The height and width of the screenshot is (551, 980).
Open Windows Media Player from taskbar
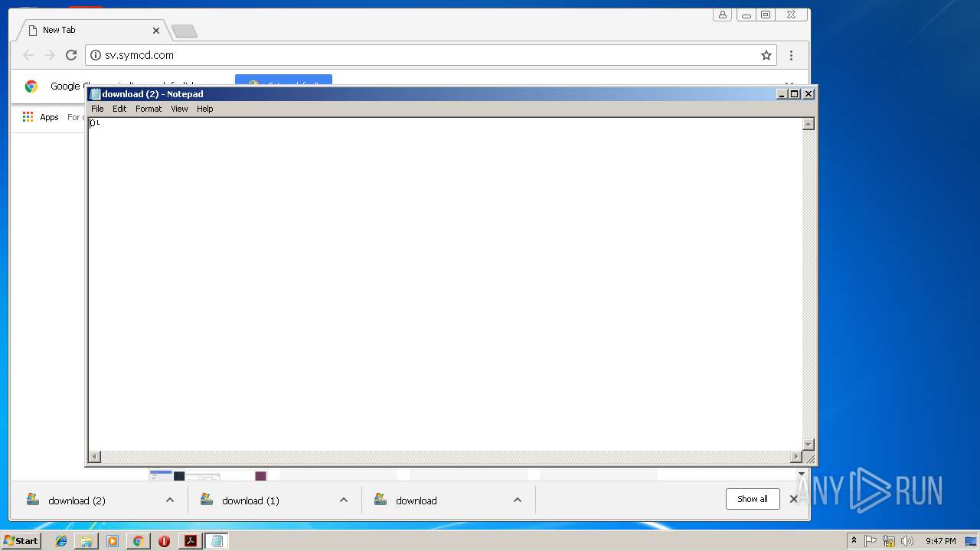(113, 541)
